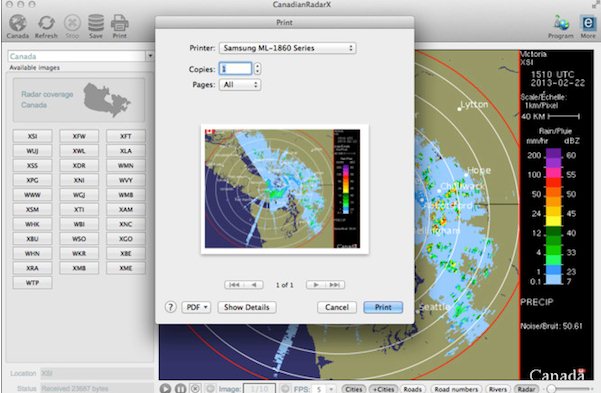Toggle Cities overlay
Image resolution: width=601 pixels, height=393 pixels.
(353, 389)
